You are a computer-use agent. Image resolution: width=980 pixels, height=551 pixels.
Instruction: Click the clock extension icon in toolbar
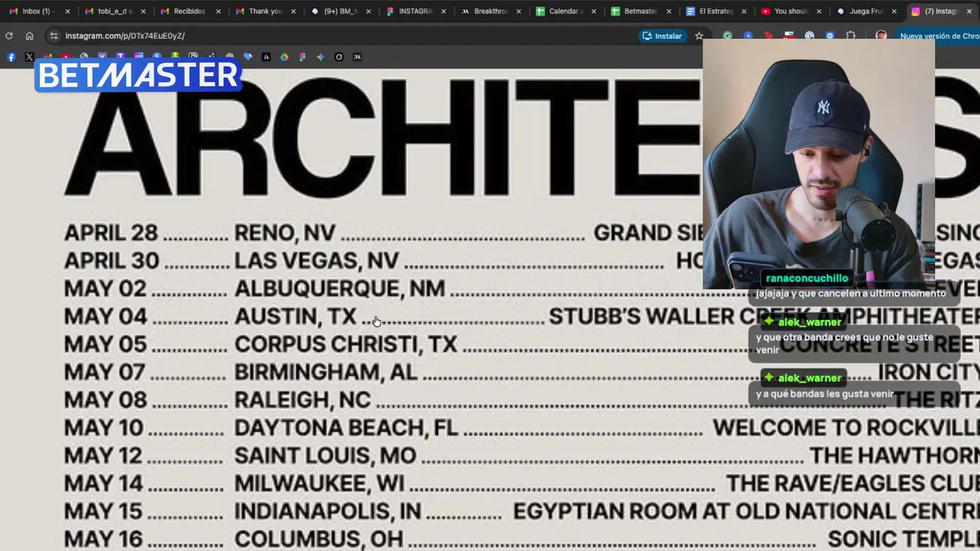pos(809,35)
